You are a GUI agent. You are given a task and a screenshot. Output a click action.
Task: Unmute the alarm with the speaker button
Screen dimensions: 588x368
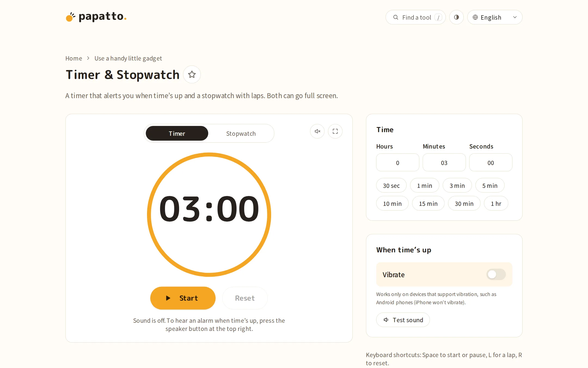click(x=317, y=131)
